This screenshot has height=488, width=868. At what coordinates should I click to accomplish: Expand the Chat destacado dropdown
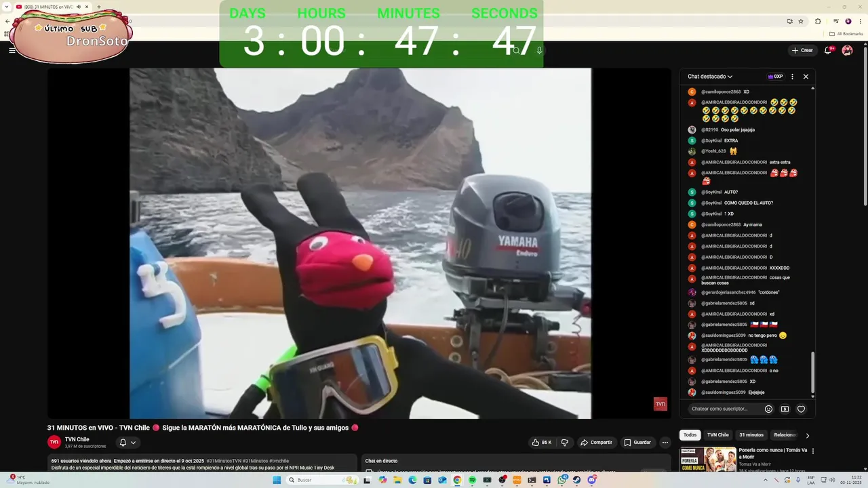(710, 77)
